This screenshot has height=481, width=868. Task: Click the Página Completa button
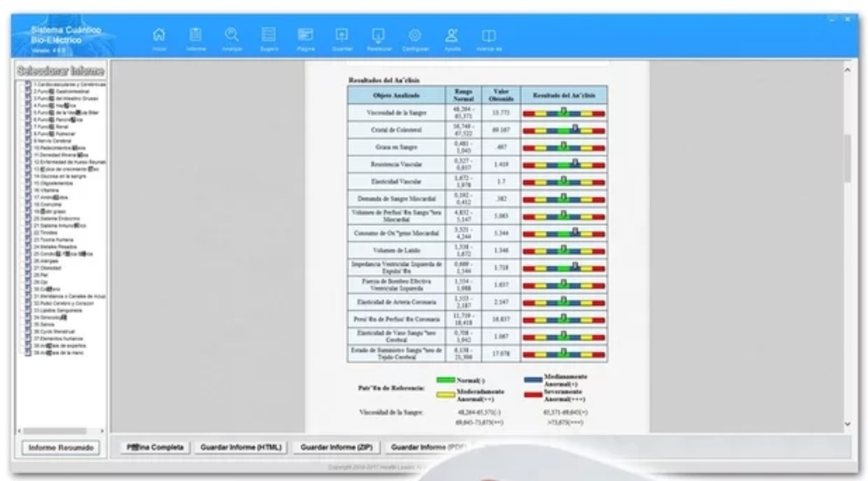155,448
